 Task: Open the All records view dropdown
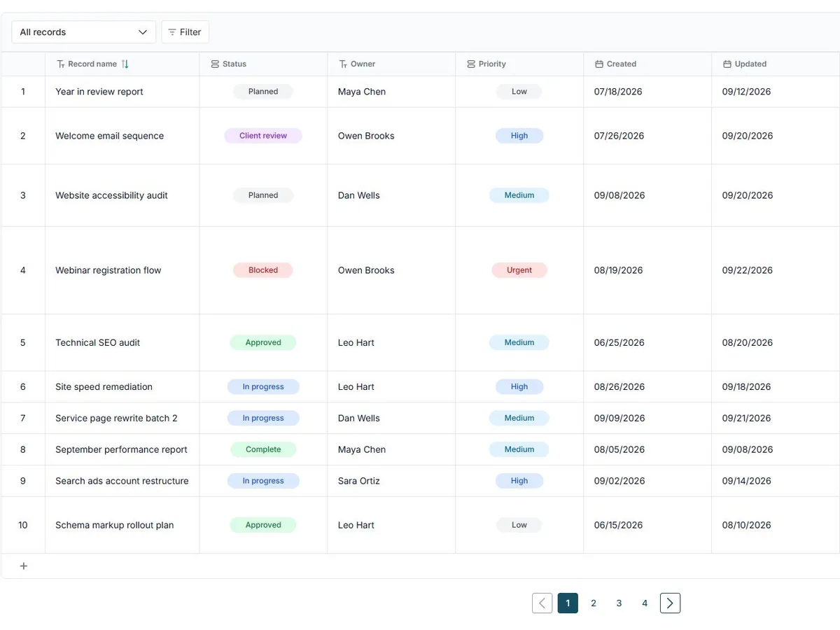[83, 32]
